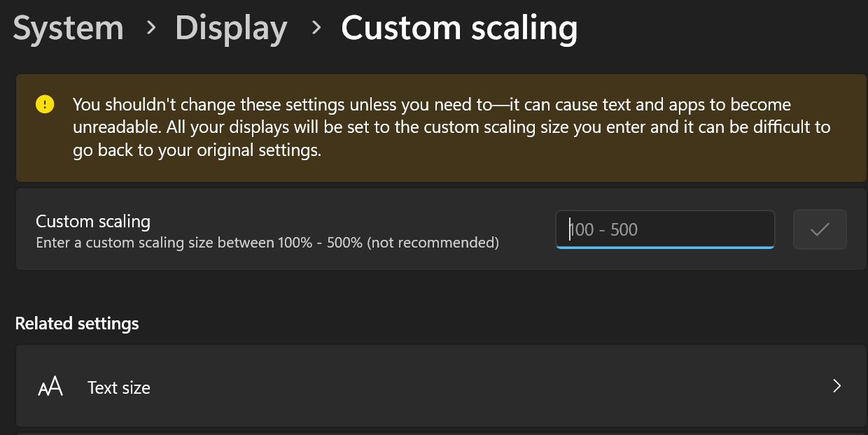Screen dimensions: 868x435
Task: Click the yellow warning exclamation icon
Action: (x=45, y=105)
